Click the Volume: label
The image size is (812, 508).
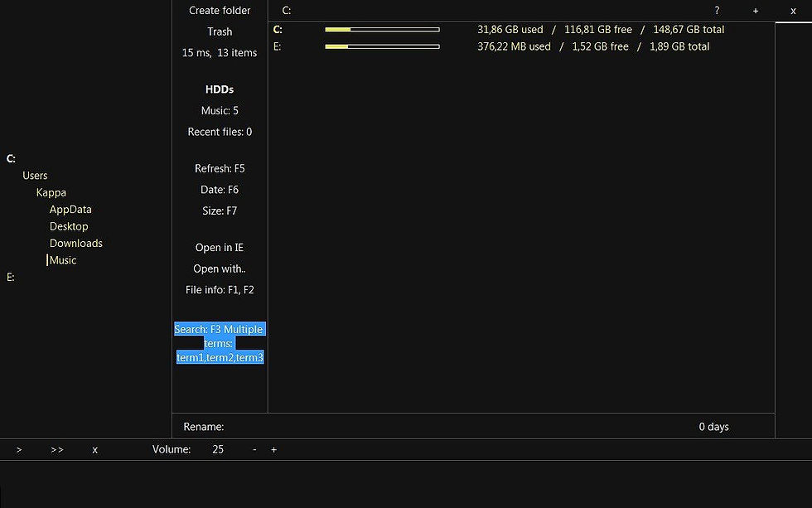(x=172, y=450)
